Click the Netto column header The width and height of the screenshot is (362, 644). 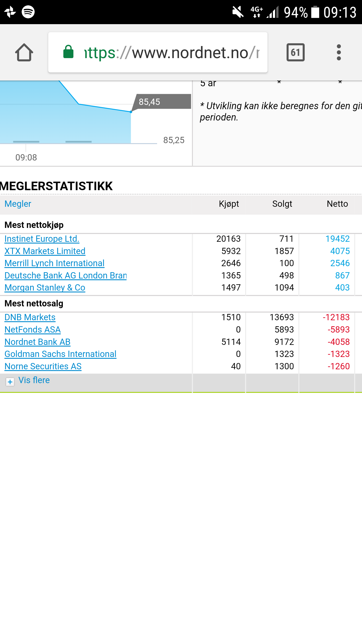pos(337,204)
